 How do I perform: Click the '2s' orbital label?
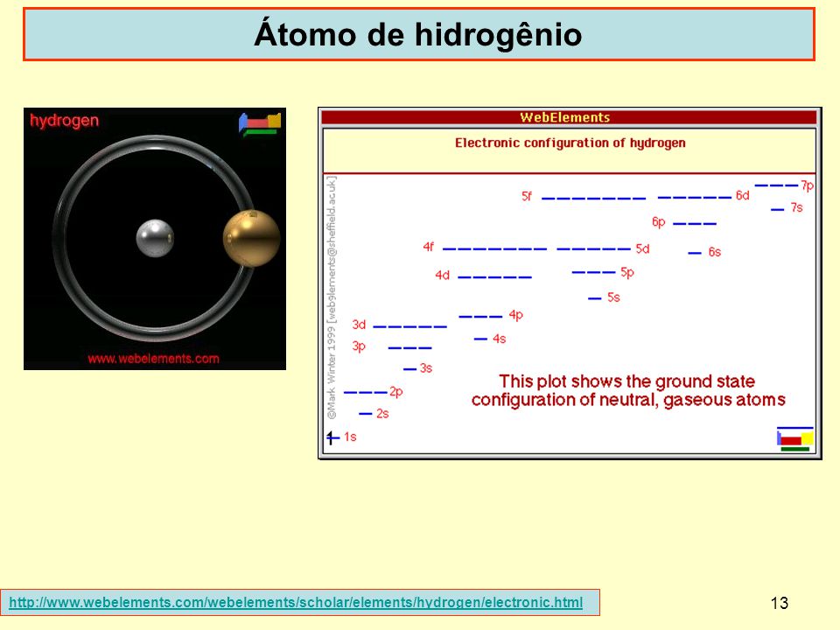point(382,414)
